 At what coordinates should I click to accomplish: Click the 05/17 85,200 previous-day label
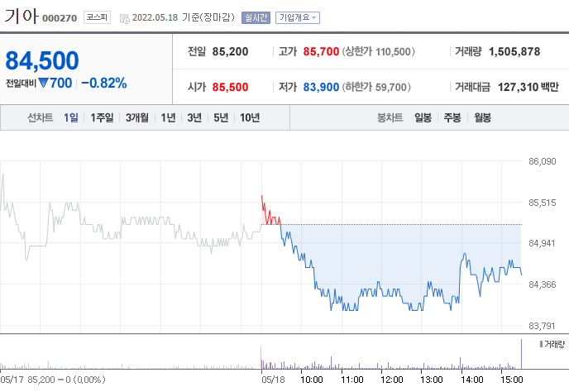click(53, 380)
